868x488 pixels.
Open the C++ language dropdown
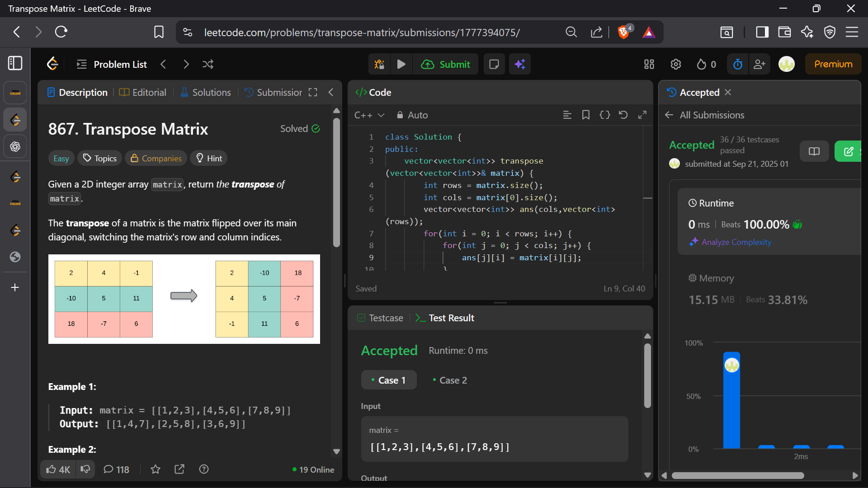point(369,115)
